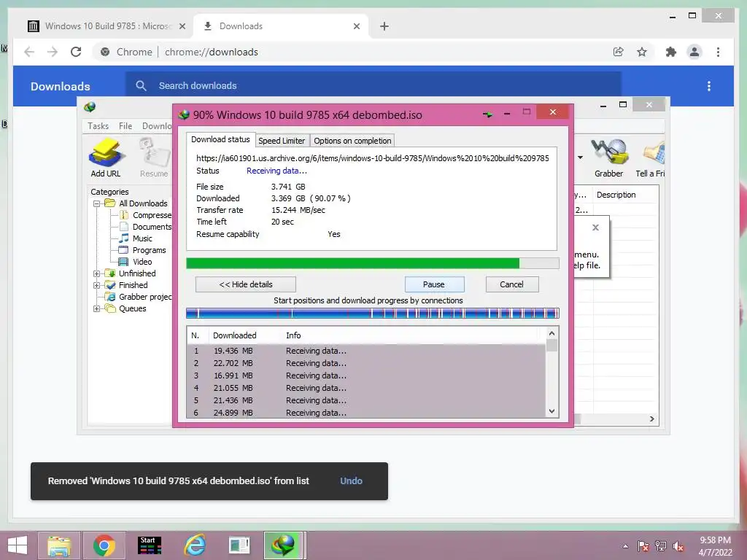Click the clock showing 9:58 PM
The image size is (747, 560).
715,540
